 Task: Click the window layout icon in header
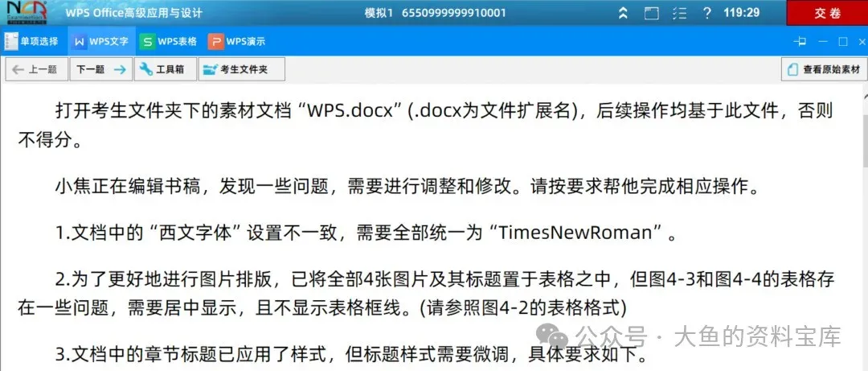click(652, 13)
